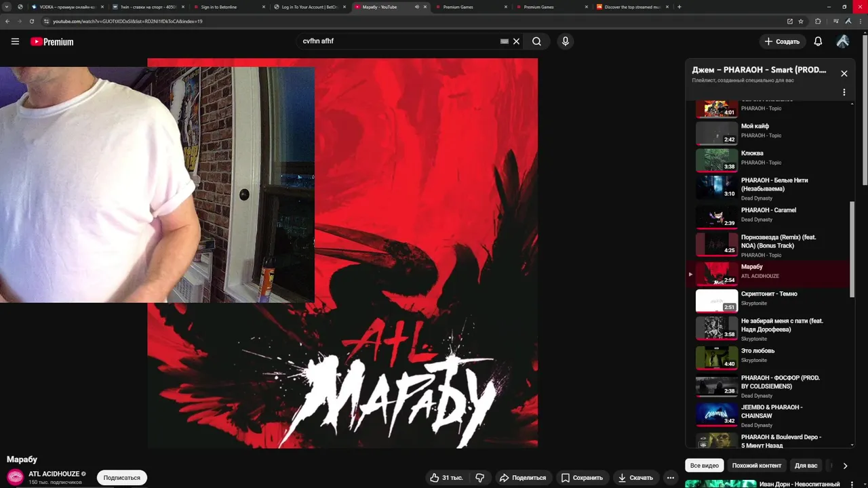The height and width of the screenshot is (488, 868).
Task: Open the Chrome three-dot menu
Action: pos(859,21)
